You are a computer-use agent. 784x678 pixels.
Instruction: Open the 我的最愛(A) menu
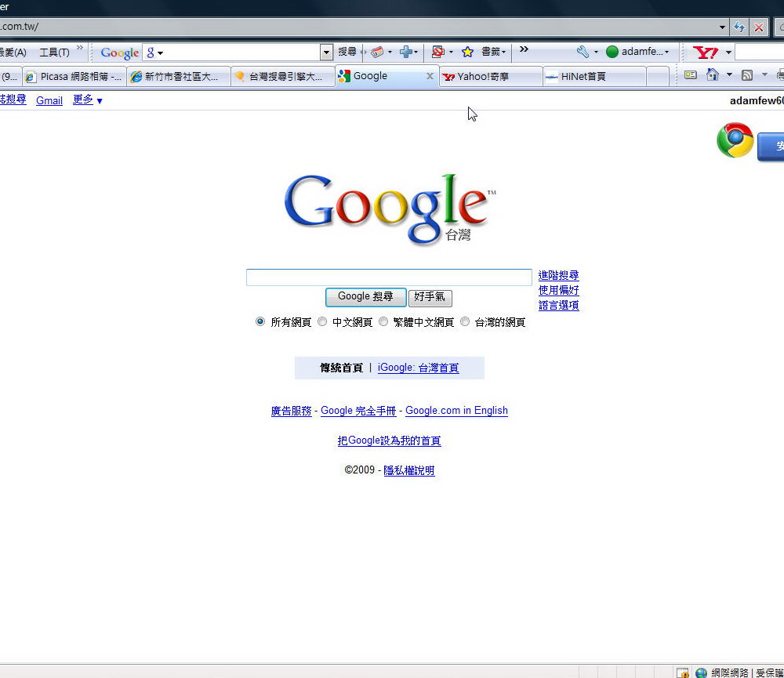coord(13,52)
